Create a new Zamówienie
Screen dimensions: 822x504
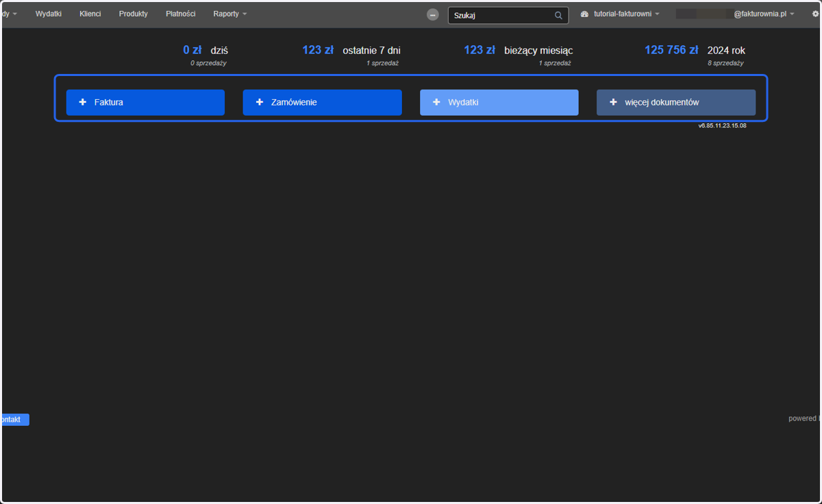pos(322,102)
